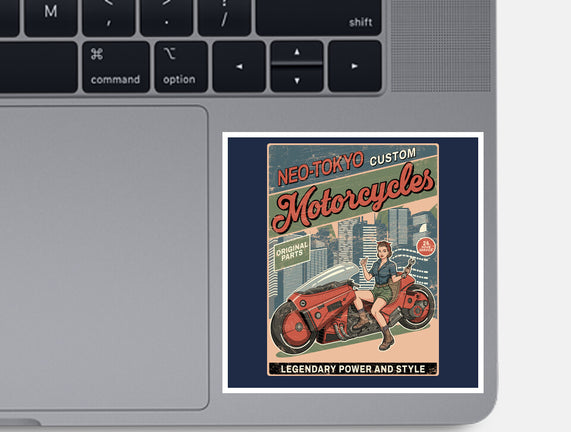The height and width of the screenshot is (432, 571).
Task: Click the red 24 hour service badge
Action: (x=426, y=247)
